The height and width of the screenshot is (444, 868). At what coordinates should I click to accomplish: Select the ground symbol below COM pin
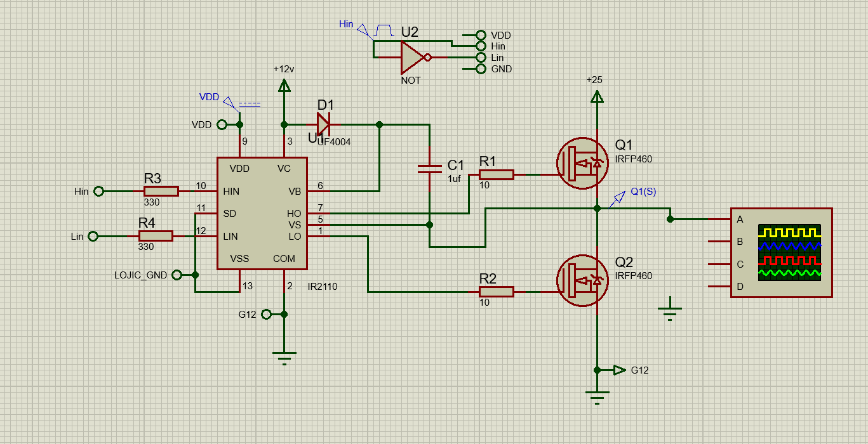click(284, 357)
